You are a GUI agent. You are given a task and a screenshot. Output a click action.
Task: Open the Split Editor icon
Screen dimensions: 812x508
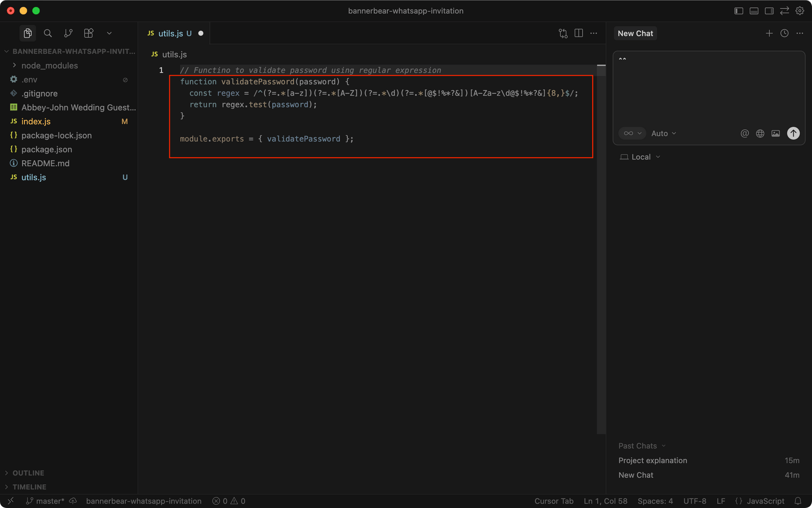[x=579, y=33]
